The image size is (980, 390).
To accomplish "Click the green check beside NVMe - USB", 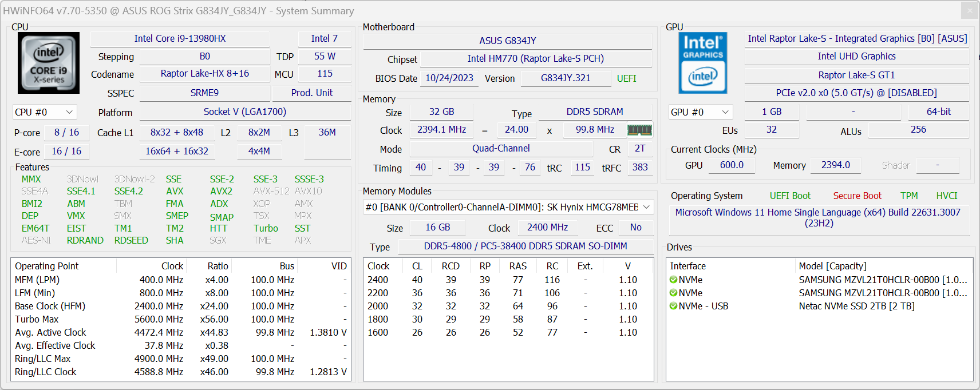I will pos(673,306).
